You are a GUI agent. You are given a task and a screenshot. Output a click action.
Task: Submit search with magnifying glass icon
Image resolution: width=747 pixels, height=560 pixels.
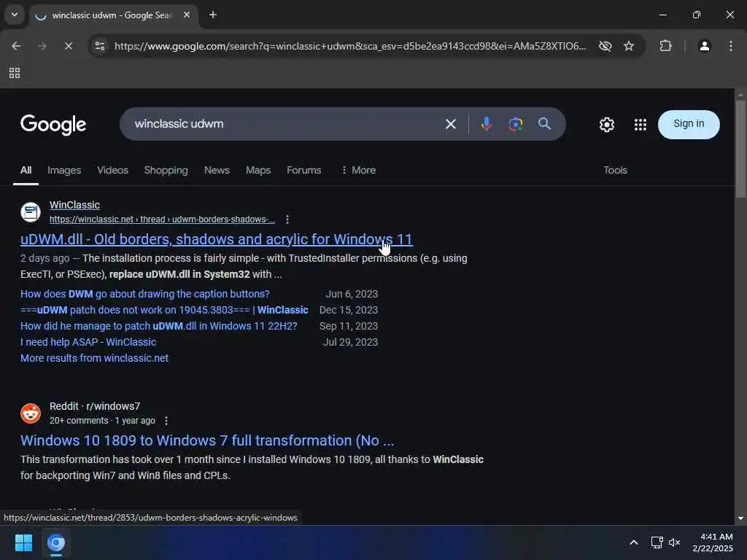(x=544, y=124)
